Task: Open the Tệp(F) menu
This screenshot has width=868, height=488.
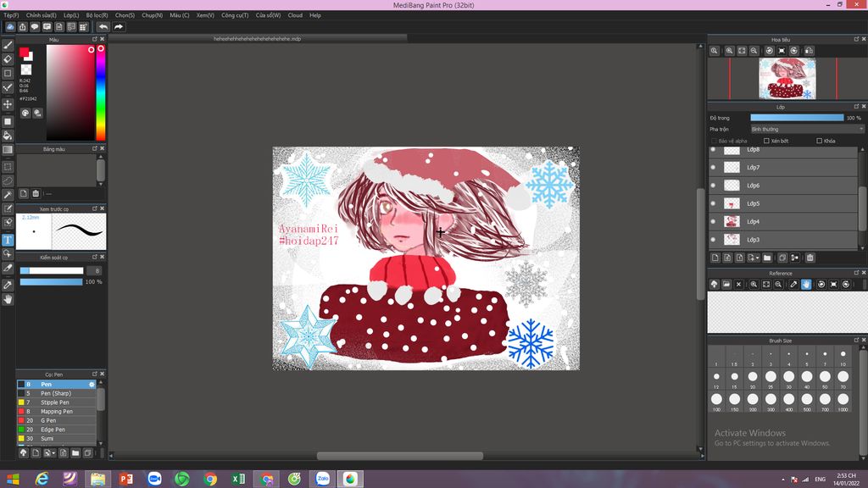Action: [x=11, y=15]
